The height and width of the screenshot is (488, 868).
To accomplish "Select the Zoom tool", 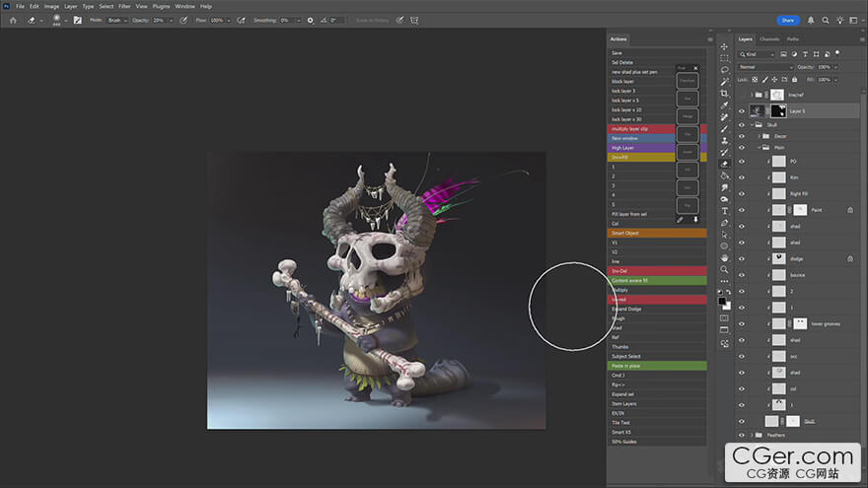I will 724,269.
